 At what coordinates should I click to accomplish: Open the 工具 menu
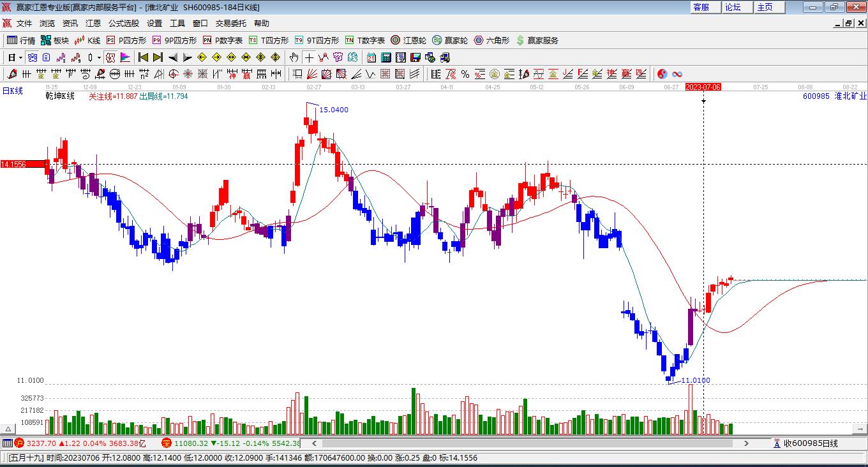177,23
